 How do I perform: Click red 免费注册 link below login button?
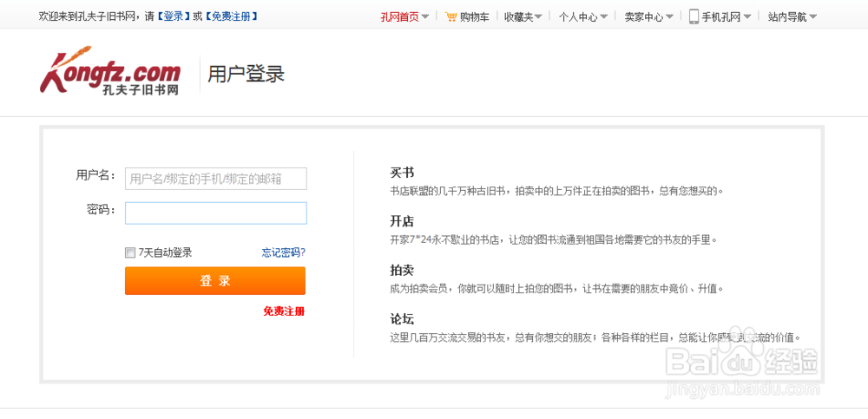(284, 311)
